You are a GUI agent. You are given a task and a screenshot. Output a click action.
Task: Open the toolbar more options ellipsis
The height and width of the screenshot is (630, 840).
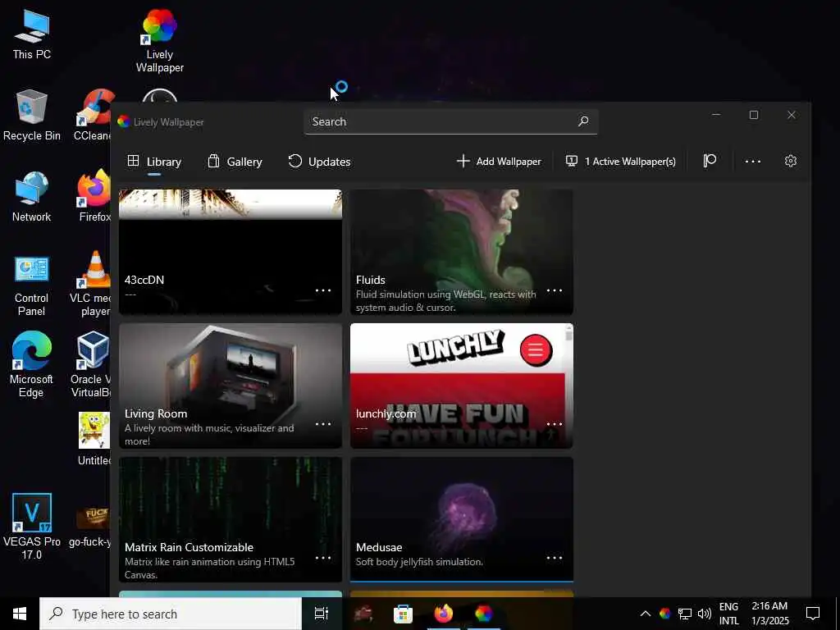(753, 162)
